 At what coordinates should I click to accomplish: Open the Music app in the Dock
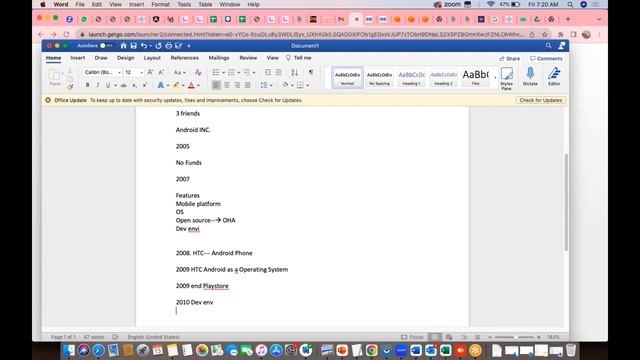tap(261, 350)
